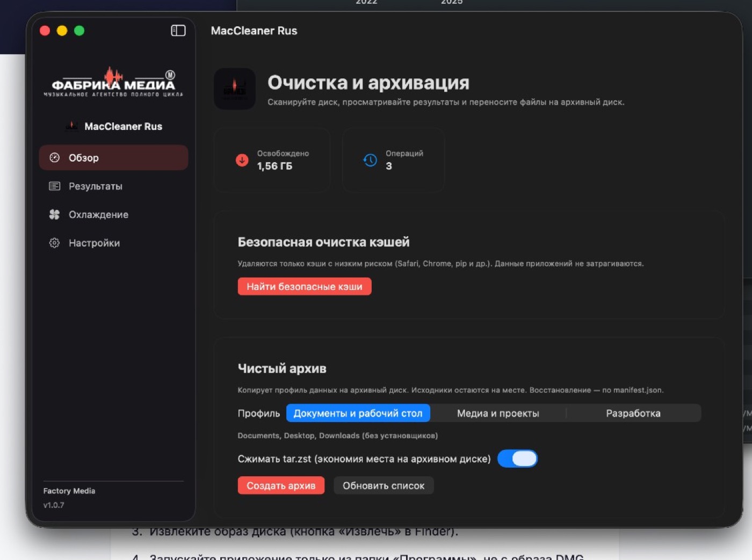Click the Создать архив button
This screenshot has height=560, width=752.
pyautogui.click(x=281, y=485)
